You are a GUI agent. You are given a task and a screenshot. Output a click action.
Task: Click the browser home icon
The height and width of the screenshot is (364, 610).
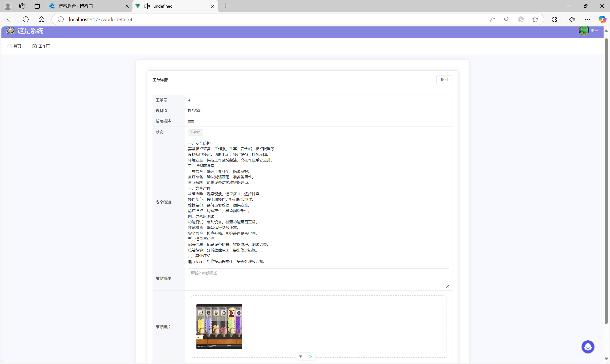pyautogui.click(x=41, y=19)
